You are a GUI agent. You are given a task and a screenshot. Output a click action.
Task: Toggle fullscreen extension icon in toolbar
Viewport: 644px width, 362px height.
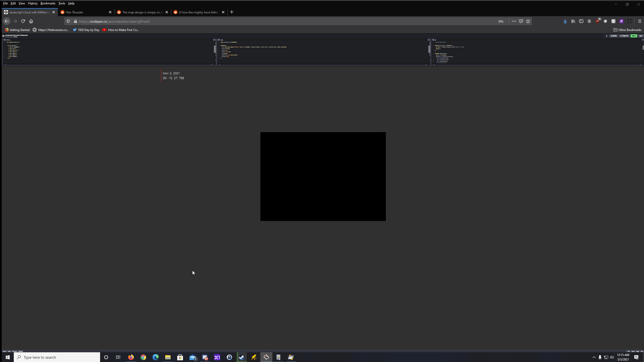tap(629, 21)
